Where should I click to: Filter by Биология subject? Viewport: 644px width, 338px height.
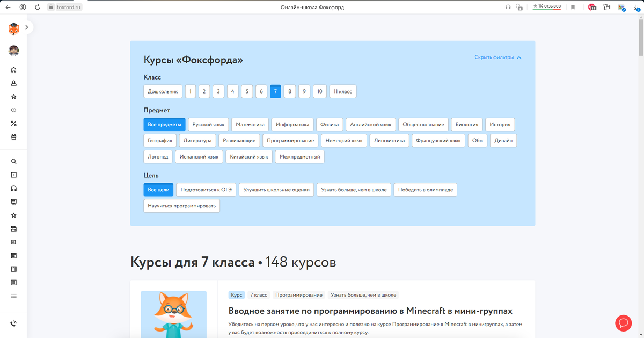[467, 125]
